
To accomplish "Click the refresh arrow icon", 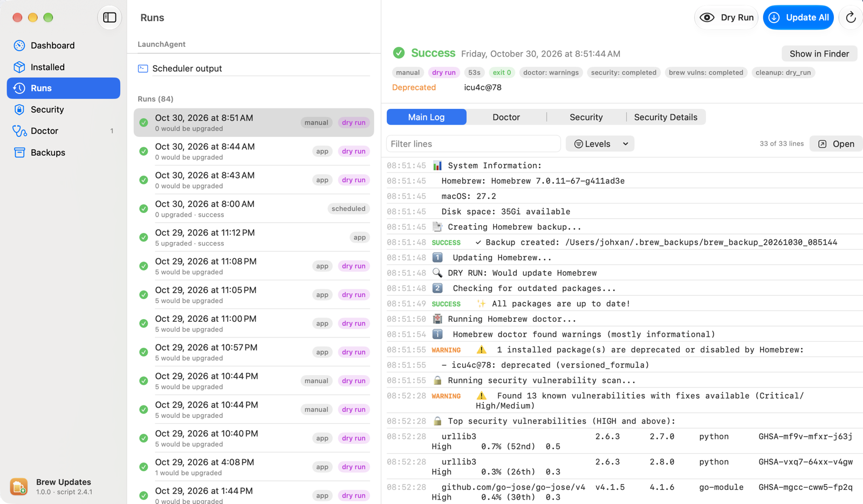I will point(851,18).
